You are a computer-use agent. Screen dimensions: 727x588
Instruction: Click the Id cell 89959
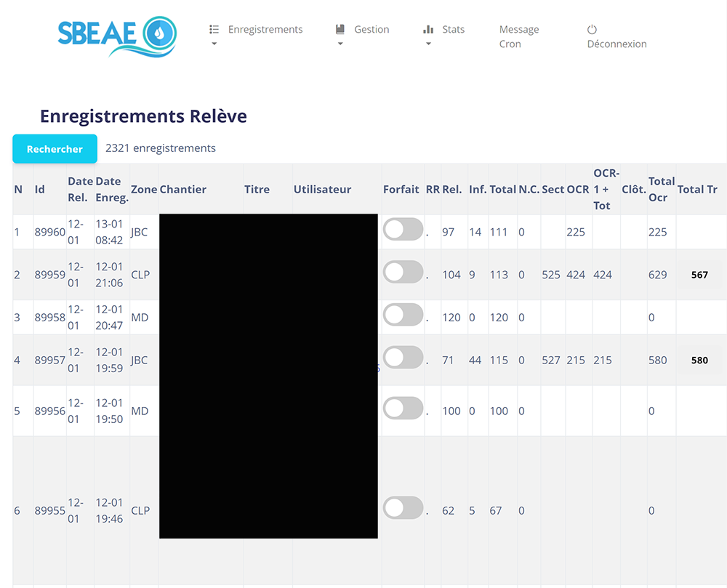pos(49,275)
